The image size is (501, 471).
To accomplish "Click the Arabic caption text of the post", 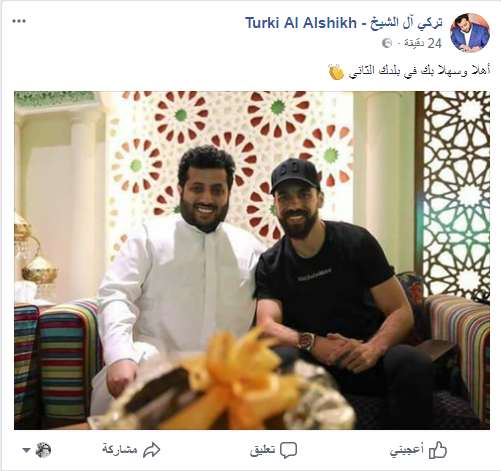I will (419, 71).
